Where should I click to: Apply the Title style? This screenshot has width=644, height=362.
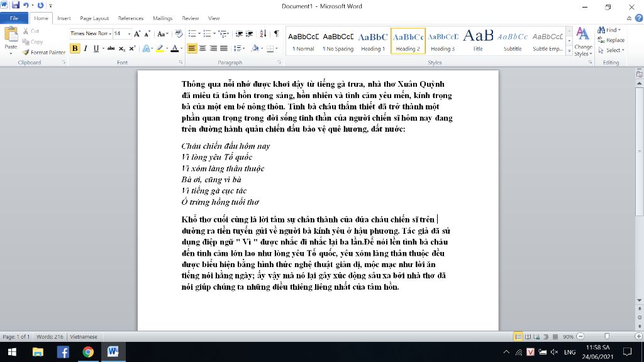(x=478, y=41)
